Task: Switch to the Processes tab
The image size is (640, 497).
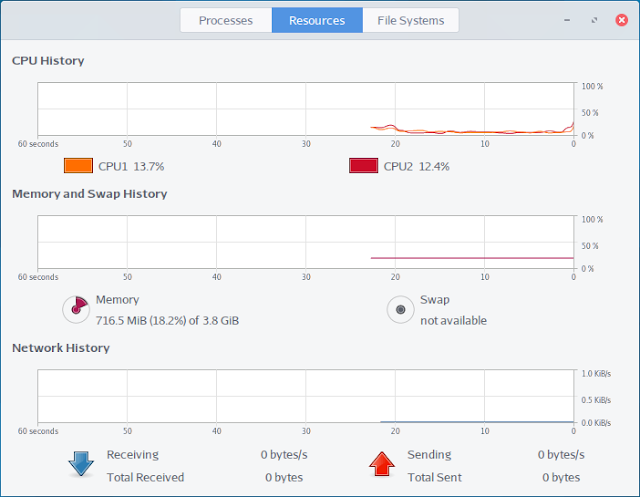Action: (226, 20)
